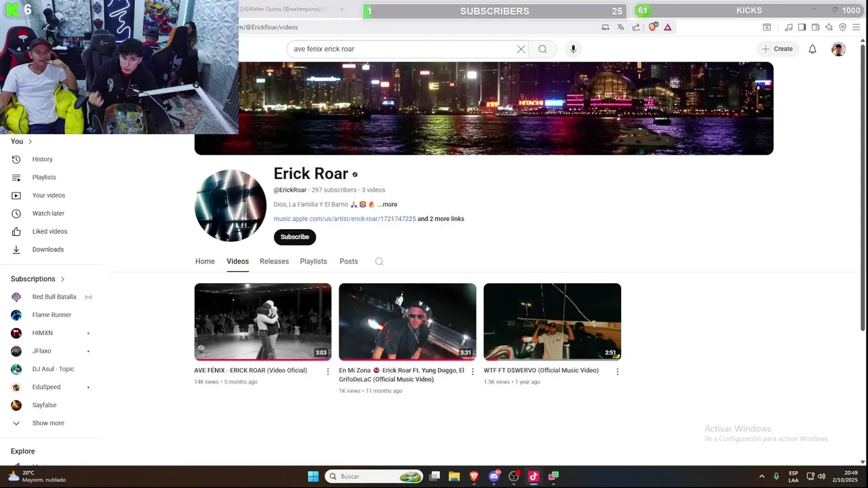Open YouTube notifications bell
Screen dimensions: 868x488
(812, 49)
